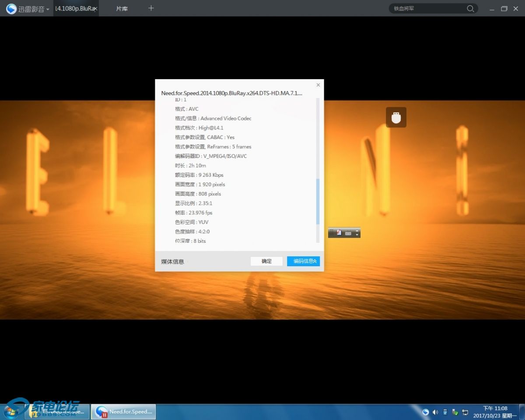Click the Advanced Video Codec row

coord(213,118)
